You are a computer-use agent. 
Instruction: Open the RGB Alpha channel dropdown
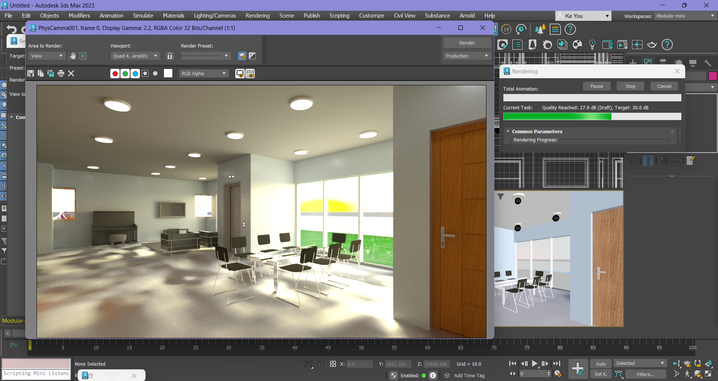click(x=204, y=73)
